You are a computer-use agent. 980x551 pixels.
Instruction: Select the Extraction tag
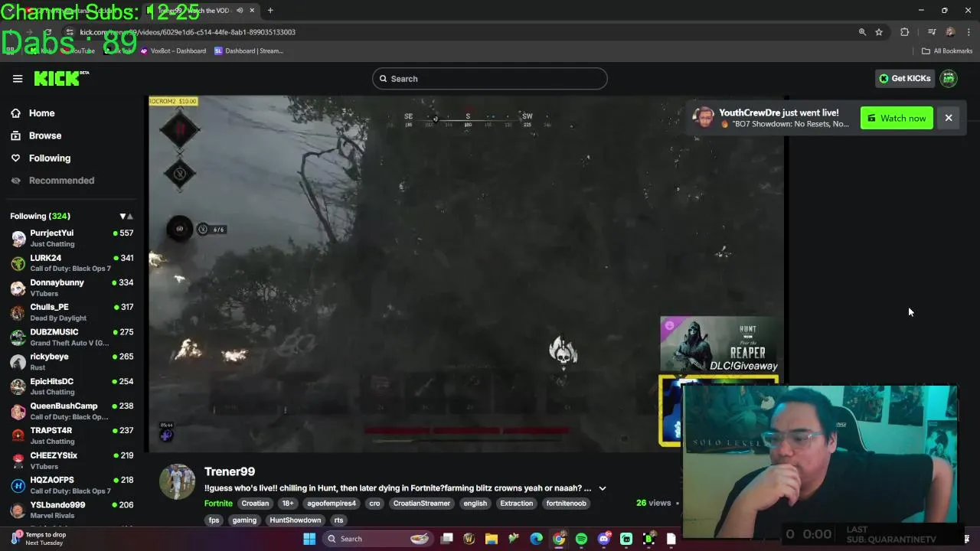tap(516, 504)
